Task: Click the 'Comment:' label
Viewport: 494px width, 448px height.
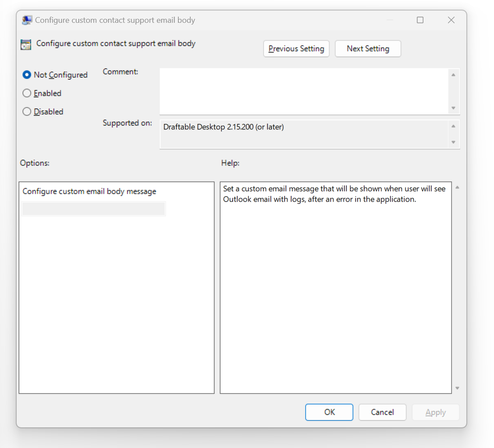Action: (x=121, y=71)
